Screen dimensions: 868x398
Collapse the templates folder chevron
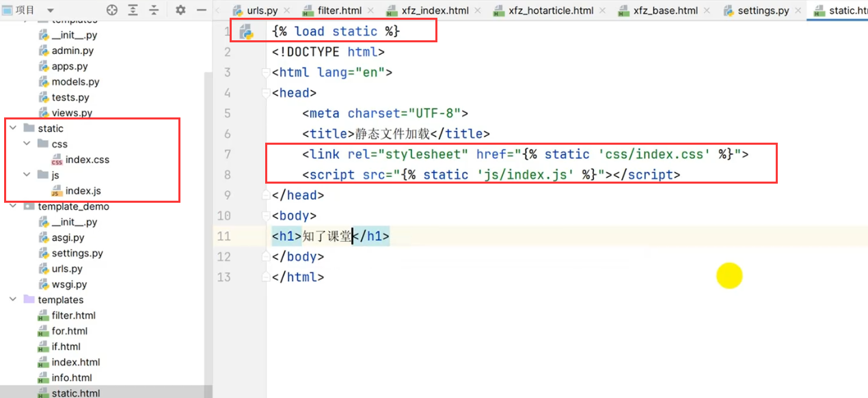click(13, 300)
